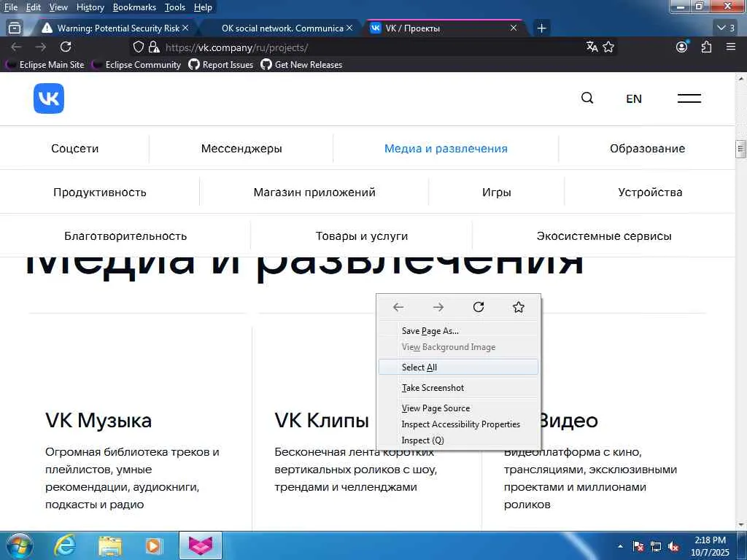Viewport: 747px width, 560px height.
Task: Click the context menu back arrow
Action: [x=398, y=307]
